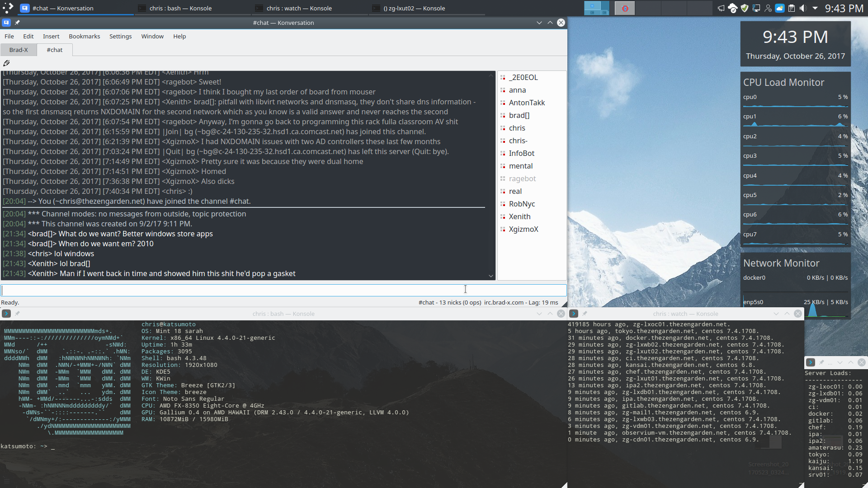Click the green shield tray icon
The image size is (868, 488).
[x=745, y=8]
